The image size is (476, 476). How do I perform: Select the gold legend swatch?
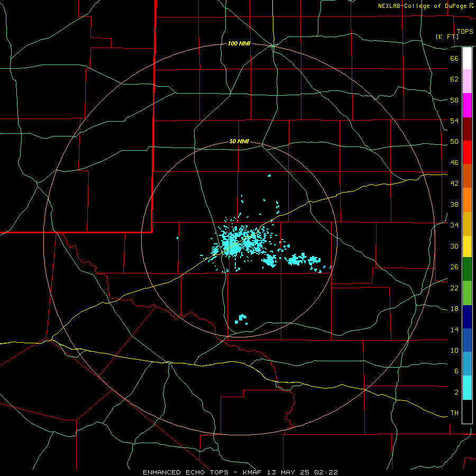pyautogui.click(x=467, y=224)
